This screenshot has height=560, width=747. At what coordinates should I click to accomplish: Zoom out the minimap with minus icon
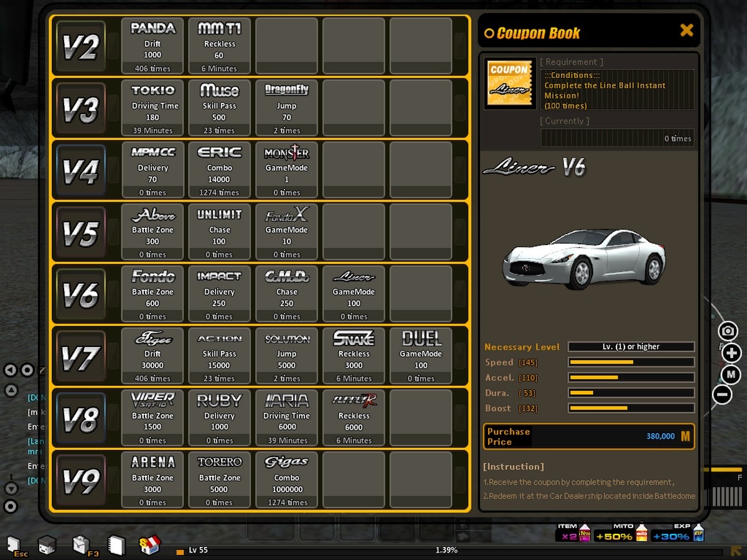pos(722,394)
